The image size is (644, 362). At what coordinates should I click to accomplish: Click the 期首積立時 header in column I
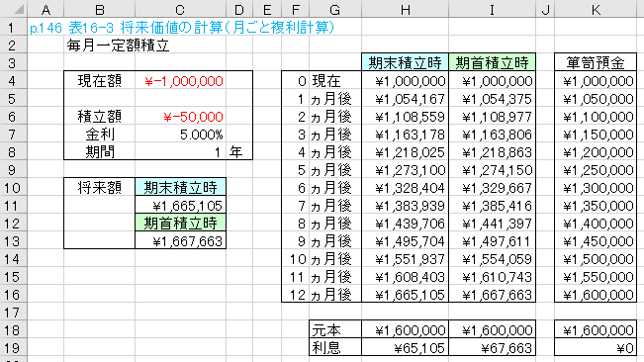(492, 62)
